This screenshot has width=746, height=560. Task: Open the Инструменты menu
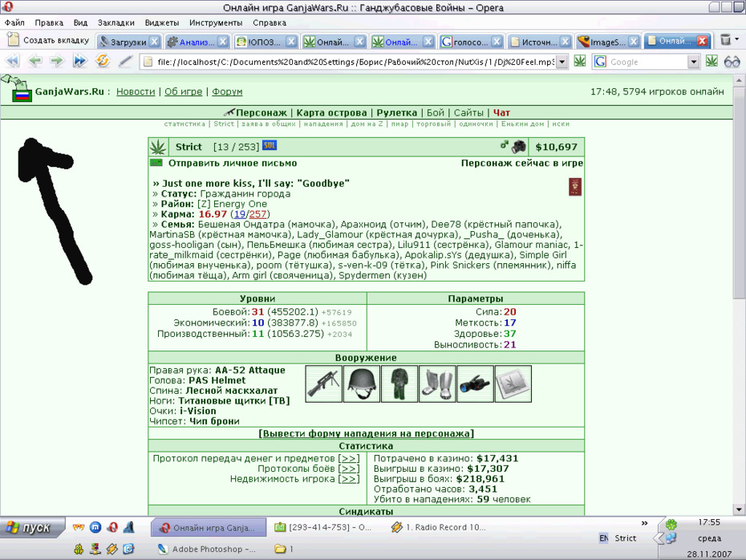(216, 22)
